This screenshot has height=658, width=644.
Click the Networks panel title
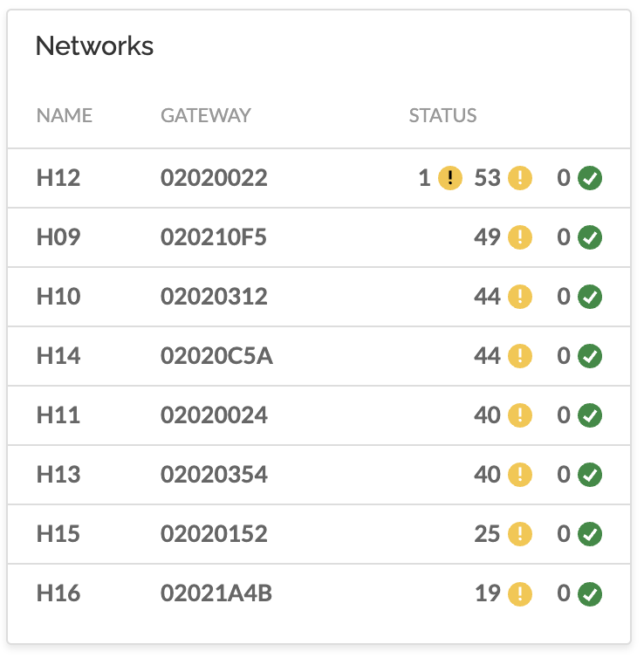(x=94, y=45)
